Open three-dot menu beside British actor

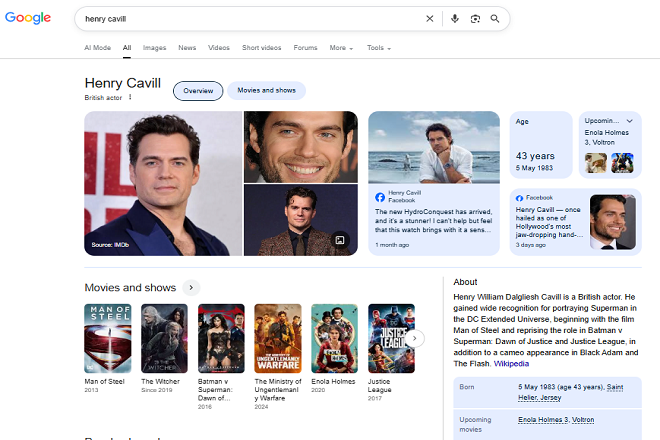tap(130, 97)
